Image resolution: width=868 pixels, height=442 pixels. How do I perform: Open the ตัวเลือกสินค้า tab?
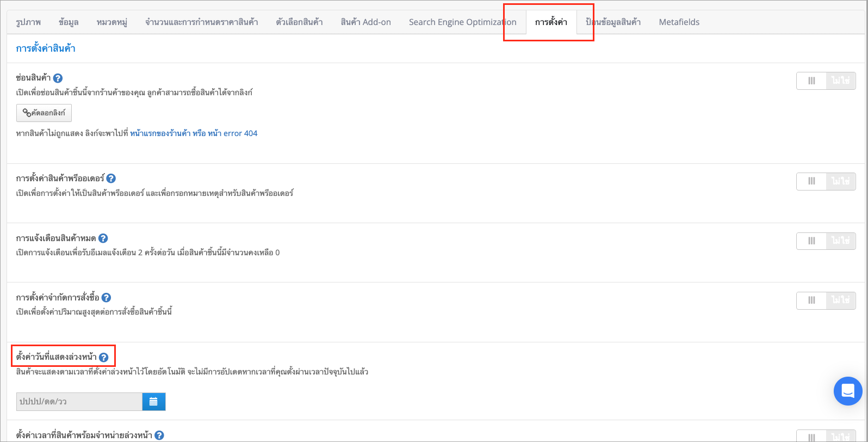[299, 22]
